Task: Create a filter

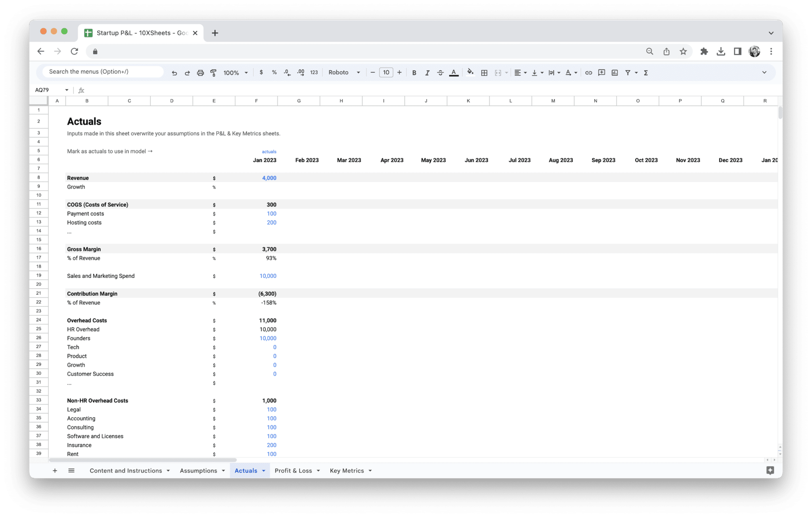Action: (628, 72)
